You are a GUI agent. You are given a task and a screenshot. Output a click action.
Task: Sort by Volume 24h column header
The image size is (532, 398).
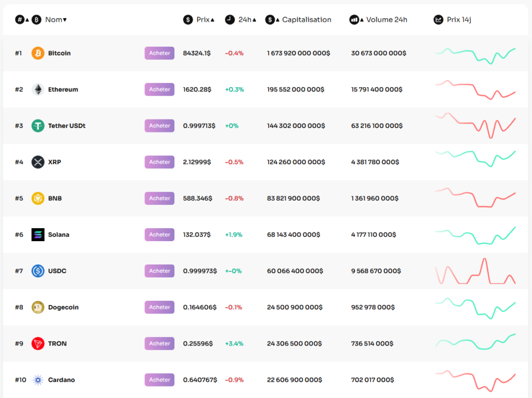tap(386, 20)
